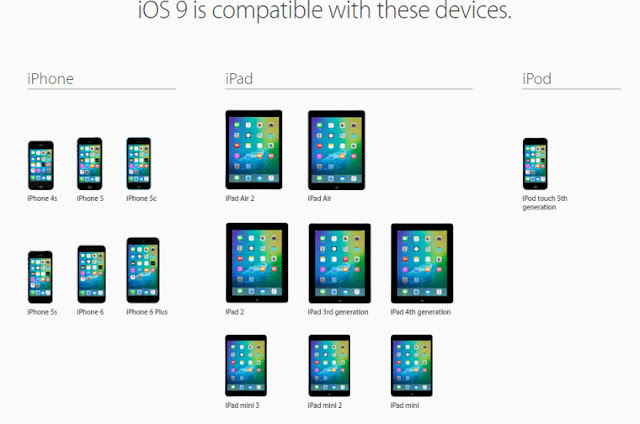Click the iPad Air 2 image
This screenshot has height=424, width=640.
tap(254, 150)
